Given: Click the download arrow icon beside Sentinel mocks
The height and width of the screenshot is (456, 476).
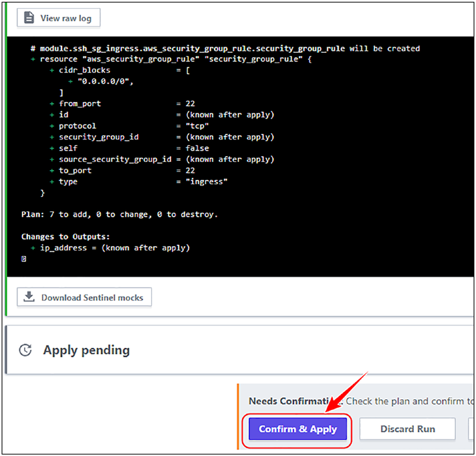Looking at the screenshot, I should coord(29,297).
